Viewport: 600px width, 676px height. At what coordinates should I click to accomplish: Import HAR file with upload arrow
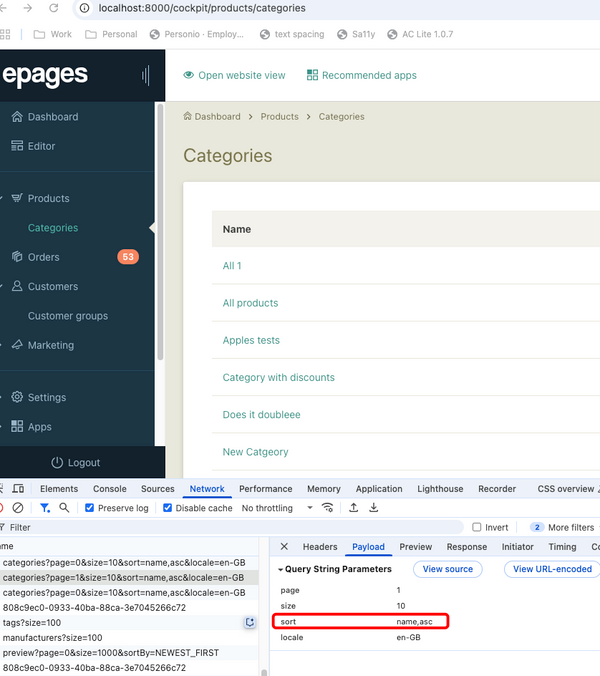[x=353, y=507]
